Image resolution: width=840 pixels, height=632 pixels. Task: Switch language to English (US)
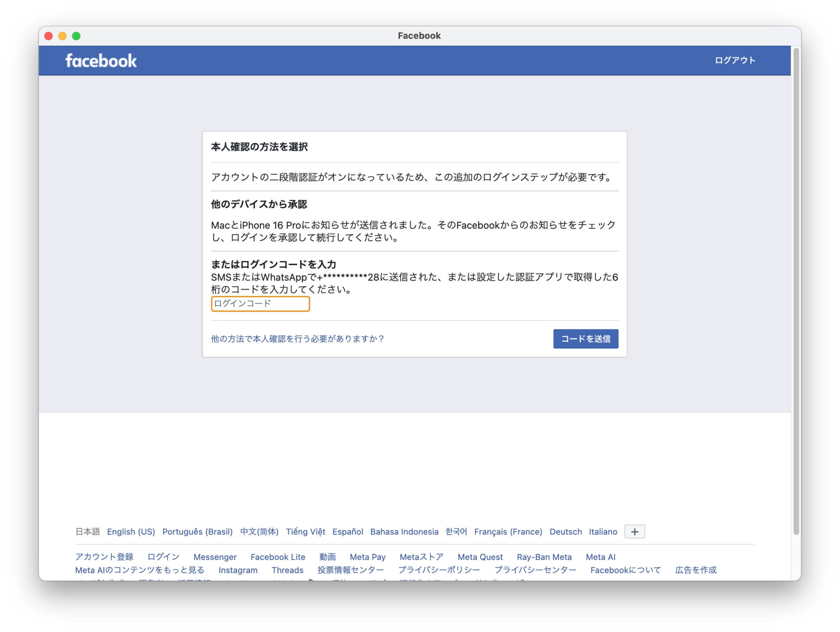131,532
